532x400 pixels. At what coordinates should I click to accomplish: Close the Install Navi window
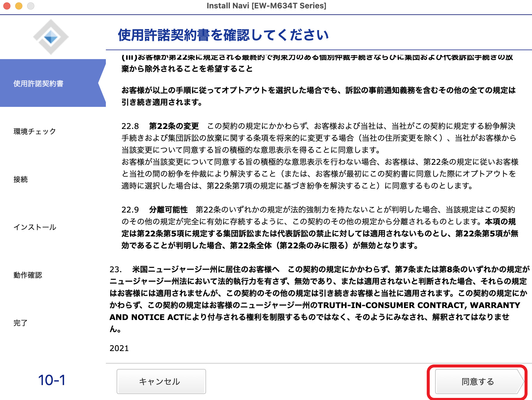coord(7,6)
